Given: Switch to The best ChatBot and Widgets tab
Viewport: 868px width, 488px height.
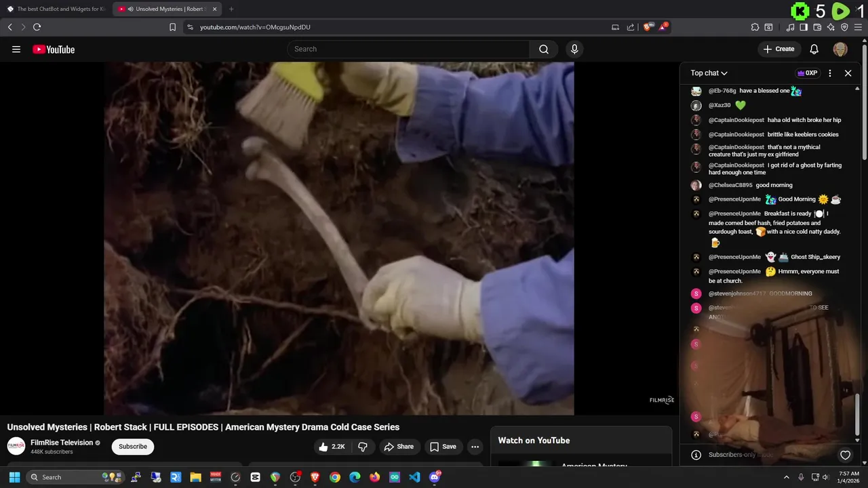Looking at the screenshot, I should (56, 9).
